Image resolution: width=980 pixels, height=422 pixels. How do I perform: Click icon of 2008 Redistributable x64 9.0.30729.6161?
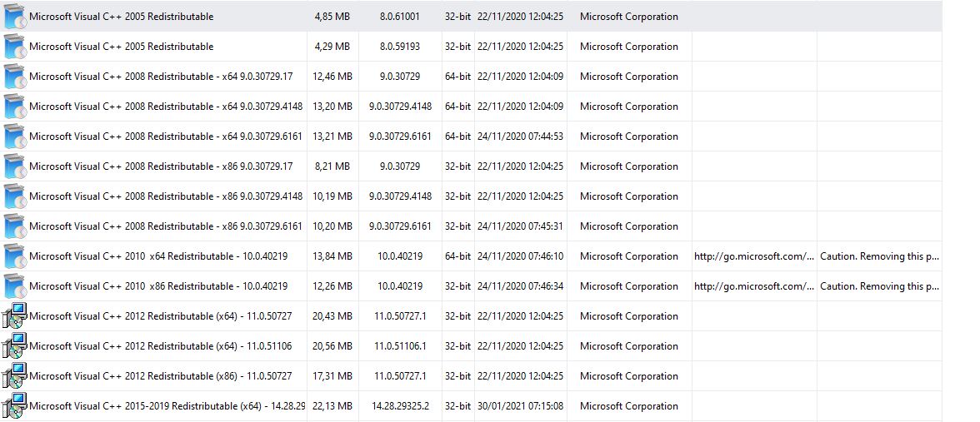(15, 137)
